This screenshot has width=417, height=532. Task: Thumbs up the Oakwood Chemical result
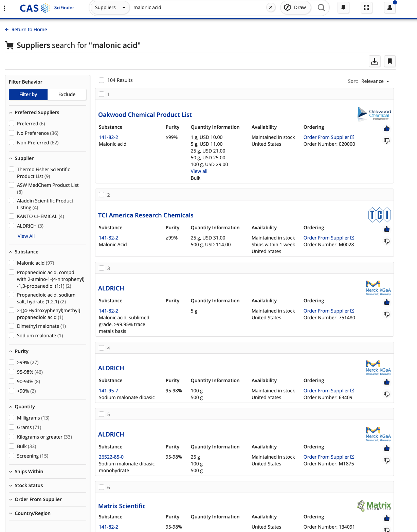click(x=386, y=128)
